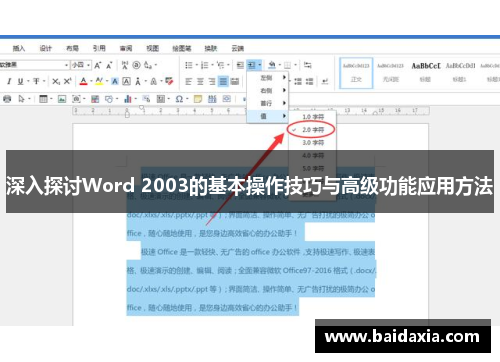The image size is (500, 362).
Task: Open the 右侧 indent submenu
Action: point(268,90)
